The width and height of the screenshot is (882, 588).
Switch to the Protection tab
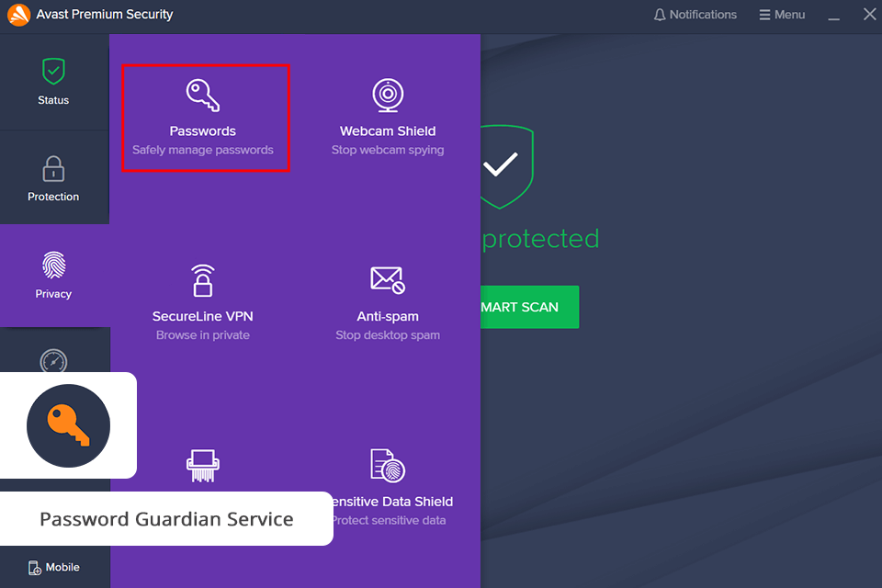(x=53, y=178)
